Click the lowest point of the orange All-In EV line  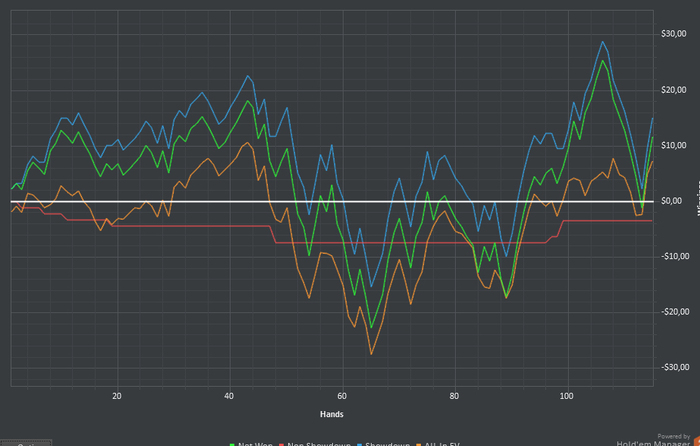click(371, 354)
